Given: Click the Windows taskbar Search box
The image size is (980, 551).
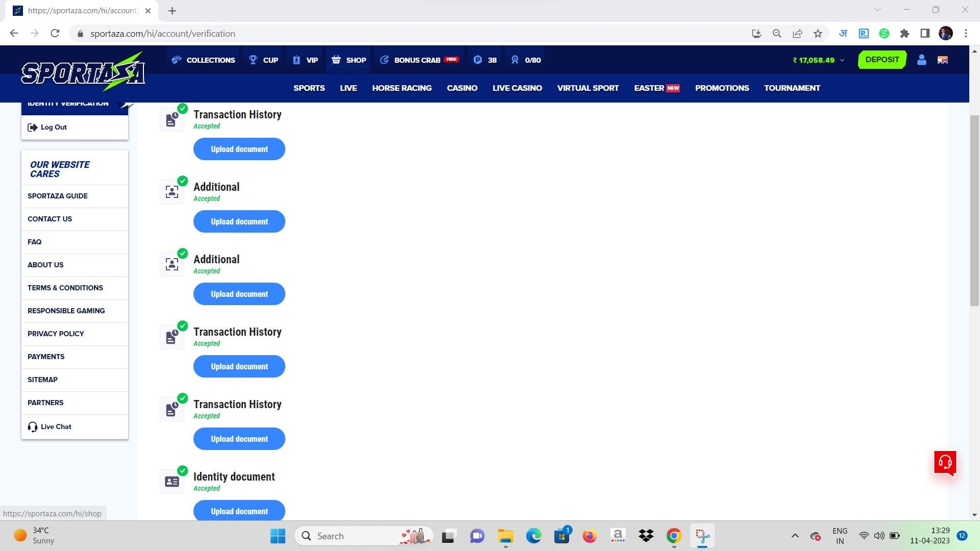Looking at the screenshot, I should tap(364, 536).
